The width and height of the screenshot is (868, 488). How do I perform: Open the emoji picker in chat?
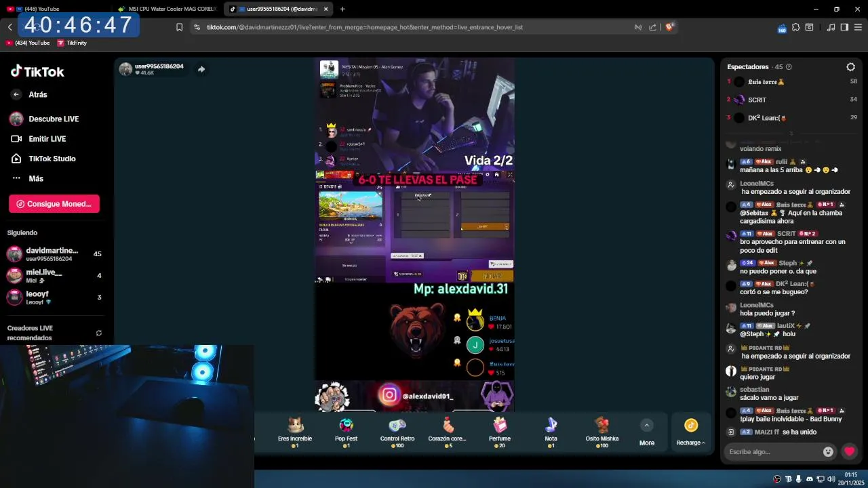[828, 452]
